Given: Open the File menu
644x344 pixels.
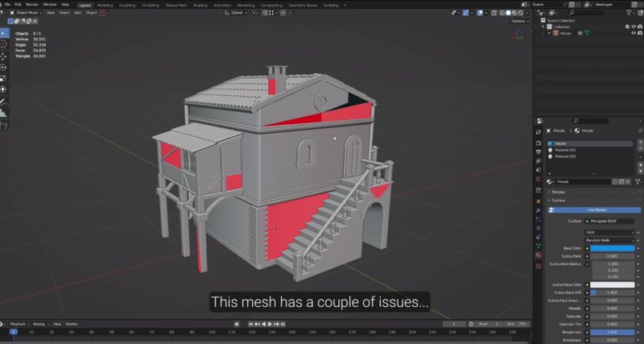Looking at the screenshot, I should (7, 5).
